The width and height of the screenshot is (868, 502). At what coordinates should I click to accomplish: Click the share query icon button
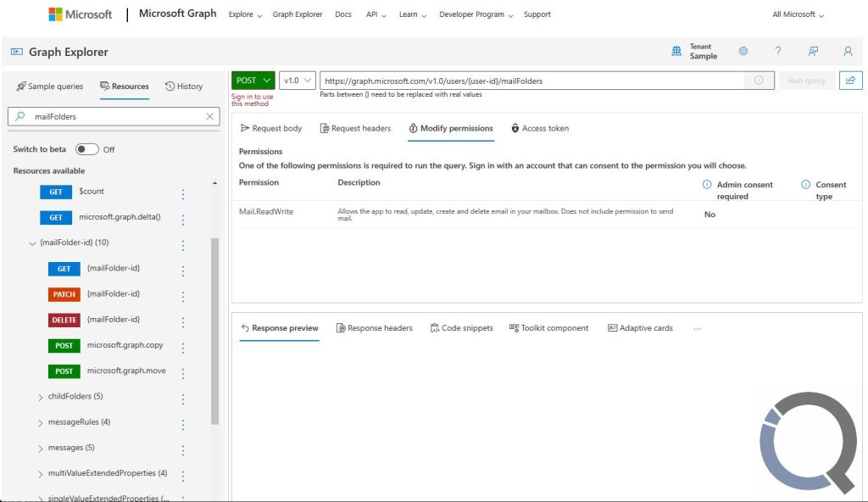tap(850, 81)
